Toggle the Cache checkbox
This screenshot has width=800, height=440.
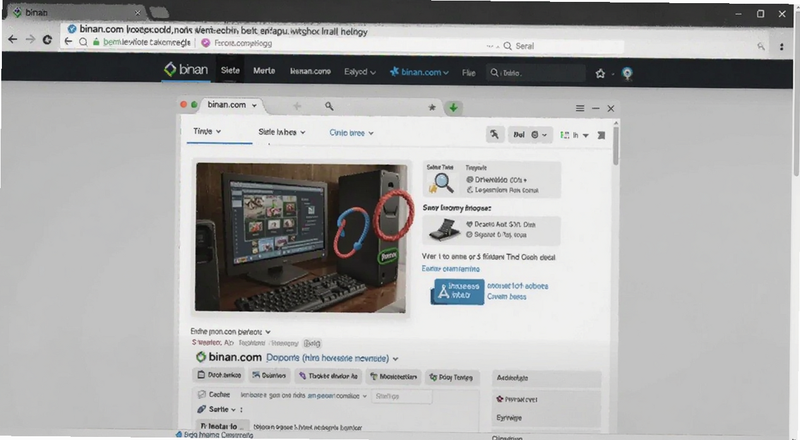[x=202, y=395]
